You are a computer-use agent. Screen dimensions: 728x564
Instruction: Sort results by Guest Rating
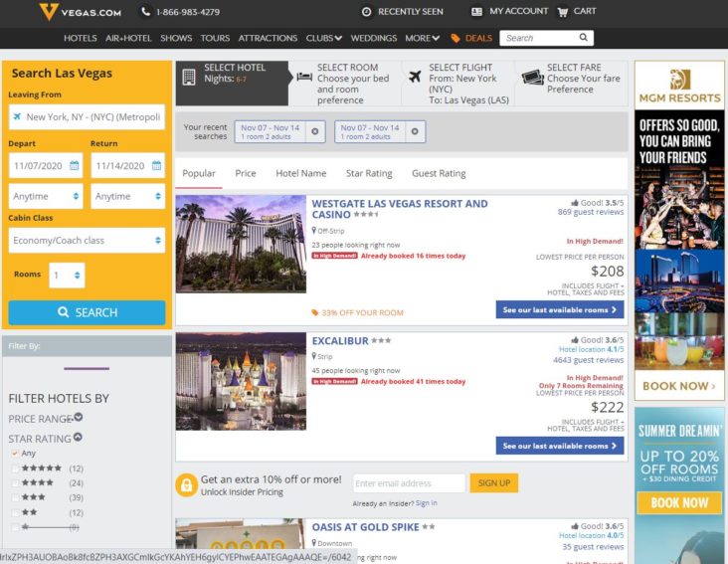pyautogui.click(x=439, y=173)
